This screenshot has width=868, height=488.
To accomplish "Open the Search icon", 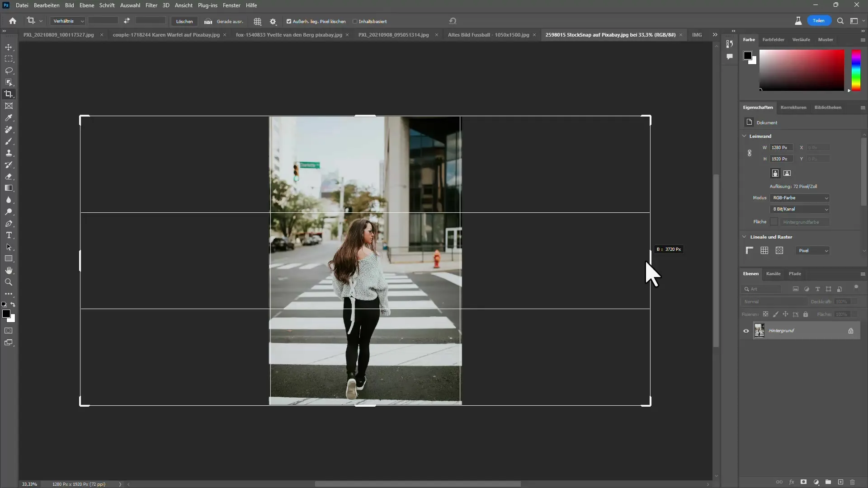I will (x=840, y=21).
